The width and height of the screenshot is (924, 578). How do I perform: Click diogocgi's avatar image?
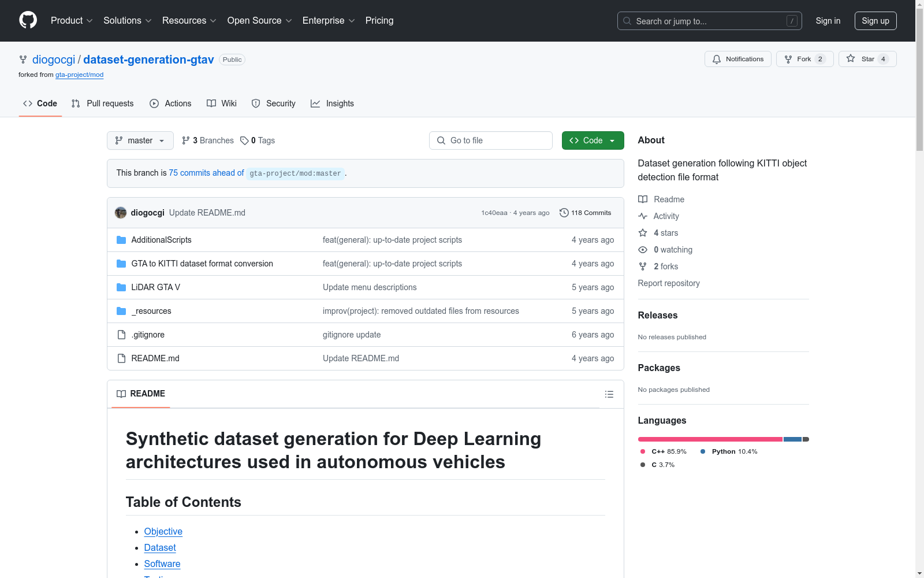click(121, 213)
